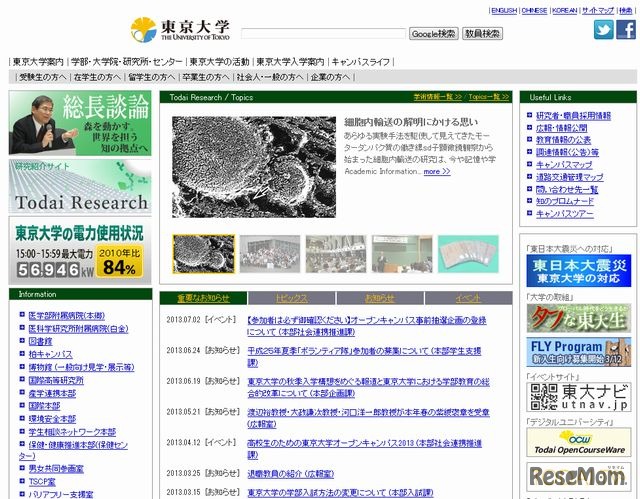
Task: Switch to the CHINESE site
Action: [534, 11]
